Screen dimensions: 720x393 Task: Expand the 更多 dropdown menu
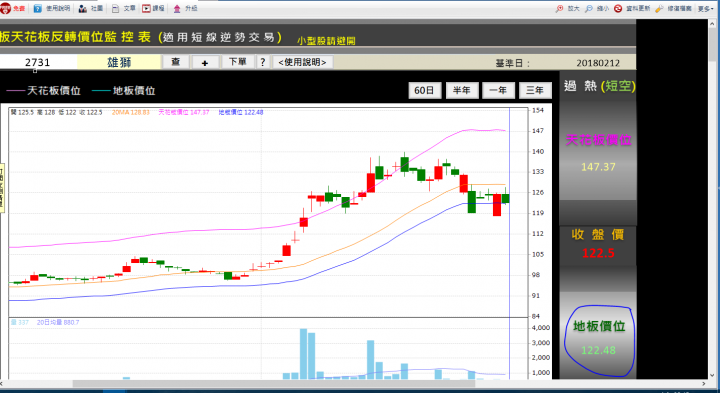click(x=706, y=8)
